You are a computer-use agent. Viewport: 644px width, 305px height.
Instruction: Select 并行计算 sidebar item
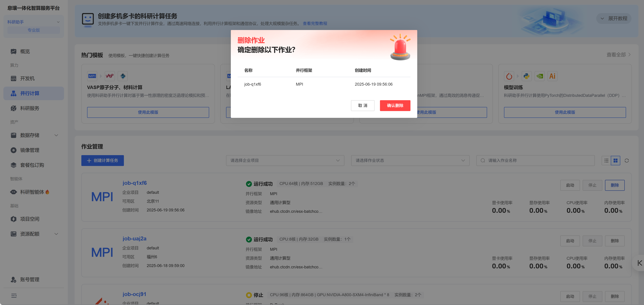point(34,93)
